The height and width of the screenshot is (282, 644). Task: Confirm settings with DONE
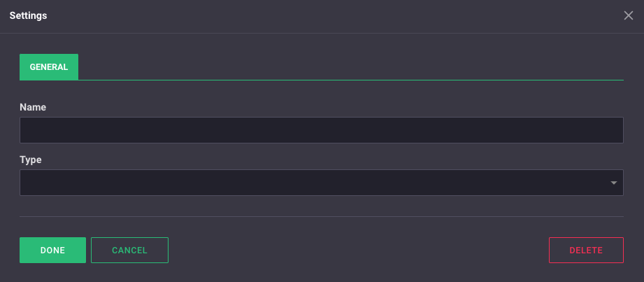pyautogui.click(x=52, y=251)
